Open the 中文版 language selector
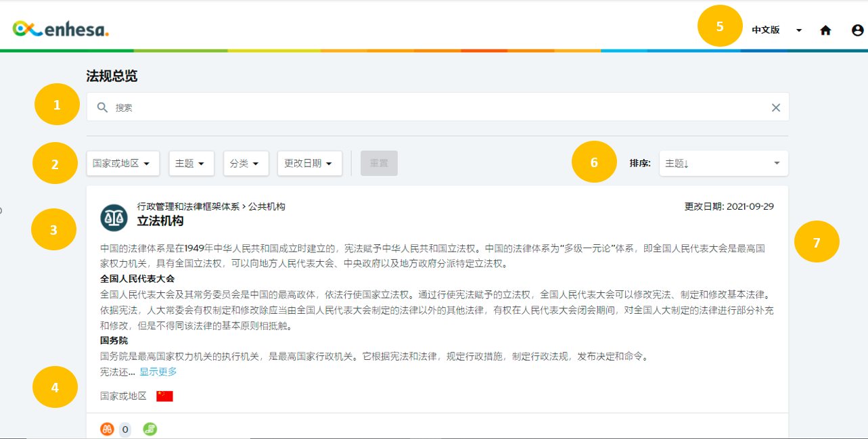The image size is (868, 439). 777,30
